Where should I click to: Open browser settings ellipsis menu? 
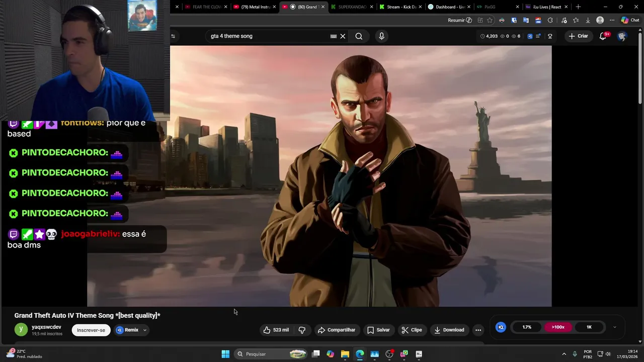[612, 20]
